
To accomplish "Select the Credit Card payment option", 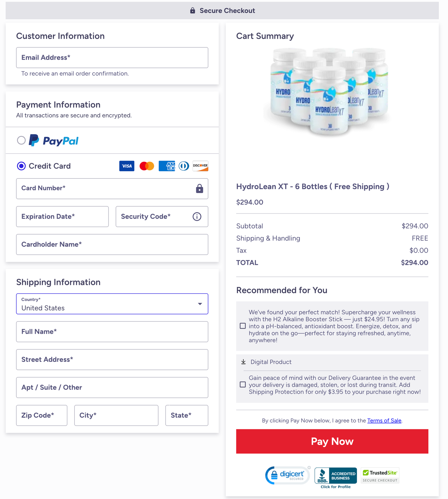I will (21, 166).
